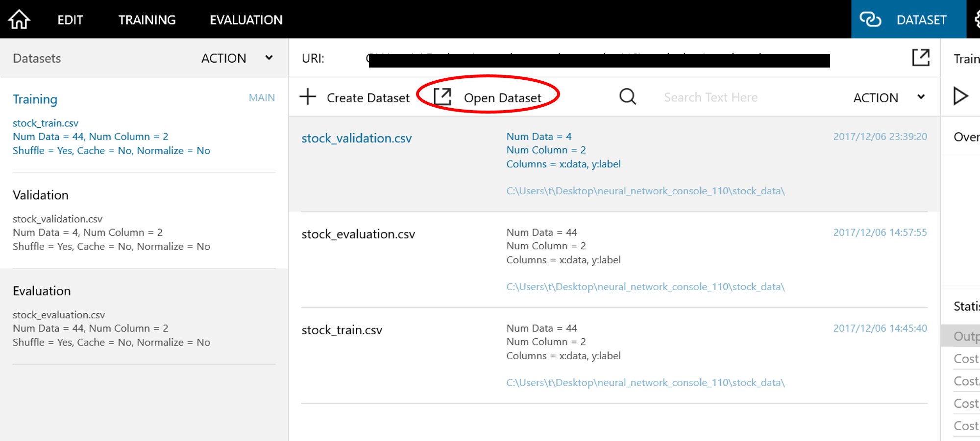This screenshot has height=441, width=980.
Task: Open the EVALUATION tab
Action: click(x=246, y=20)
